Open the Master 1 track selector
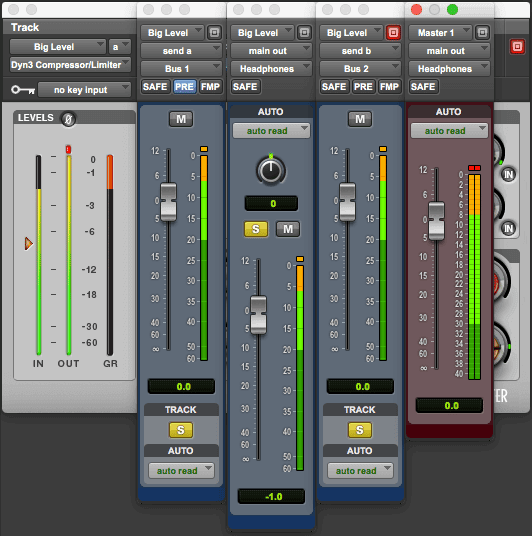 pyautogui.click(x=440, y=33)
